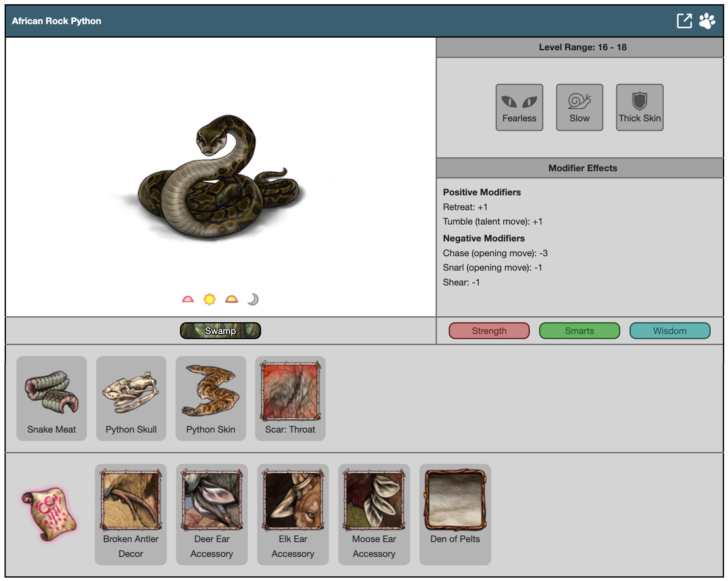
Task: Choose the Broken Antler Decor item
Action: point(131,514)
